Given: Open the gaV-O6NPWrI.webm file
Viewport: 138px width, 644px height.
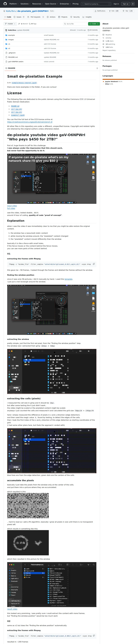Looking at the screenshot, I should pos(16,62).
